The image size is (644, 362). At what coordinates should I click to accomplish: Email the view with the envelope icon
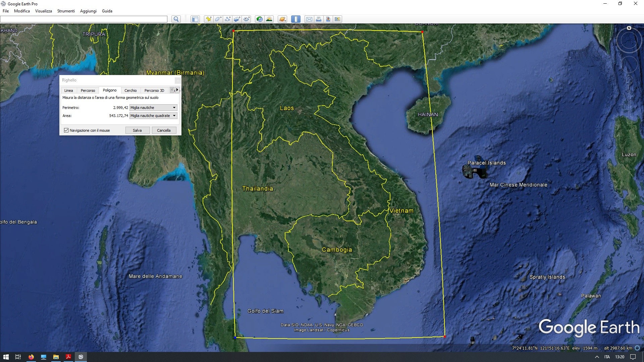coord(309,19)
